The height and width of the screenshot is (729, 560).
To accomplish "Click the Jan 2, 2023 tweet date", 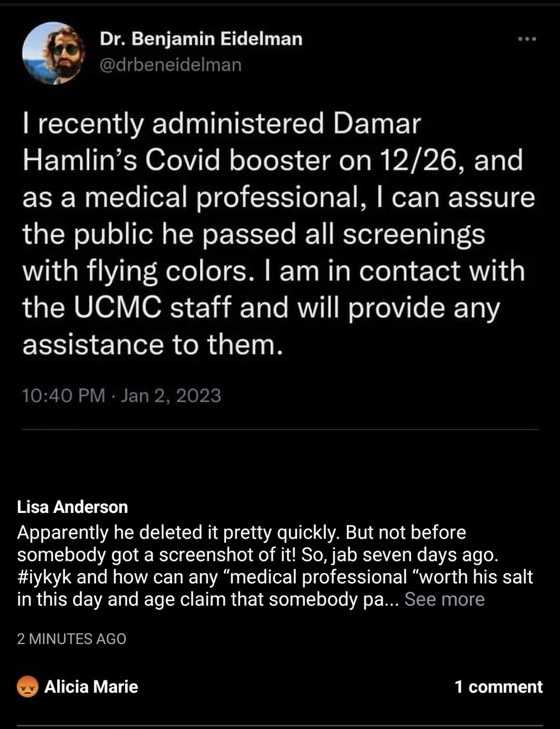I will 171,396.
